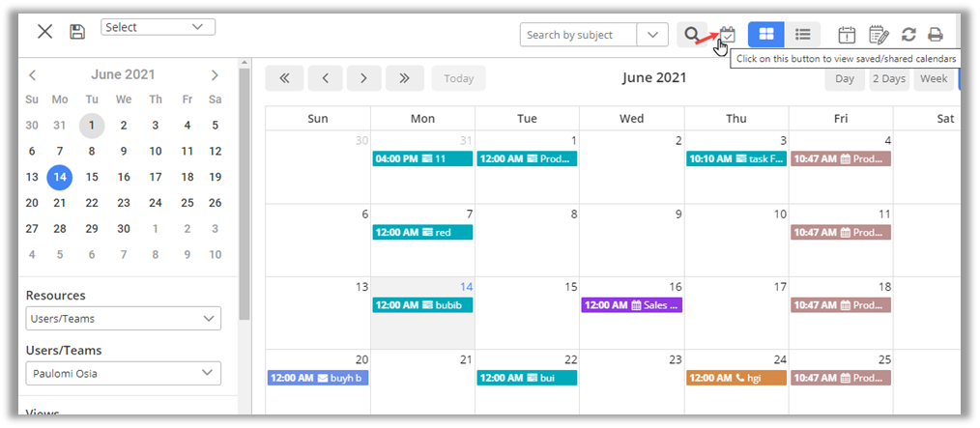980x428 pixels.
Task: Switch to list view
Action: [x=802, y=35]
